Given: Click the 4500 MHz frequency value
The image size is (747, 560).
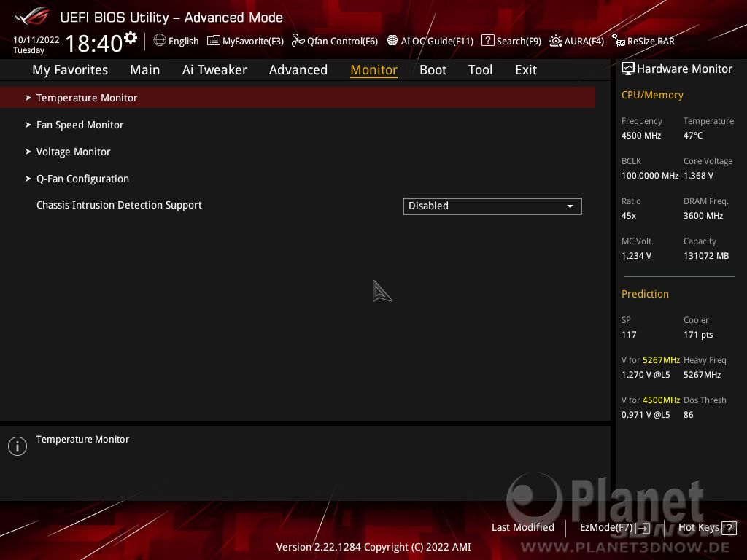Looking at the screenshot, I should 641,136.
